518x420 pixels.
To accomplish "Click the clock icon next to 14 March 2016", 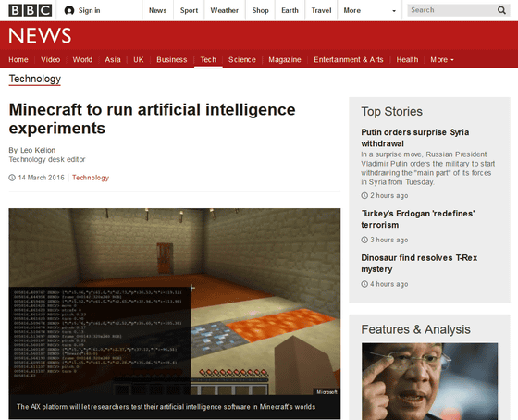I will tap(12, 178).
